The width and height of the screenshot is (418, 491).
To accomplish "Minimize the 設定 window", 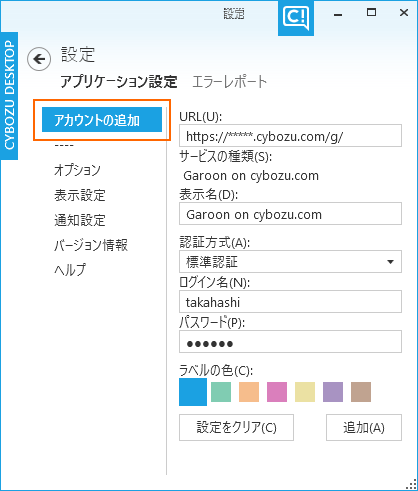I will [338, 14].
